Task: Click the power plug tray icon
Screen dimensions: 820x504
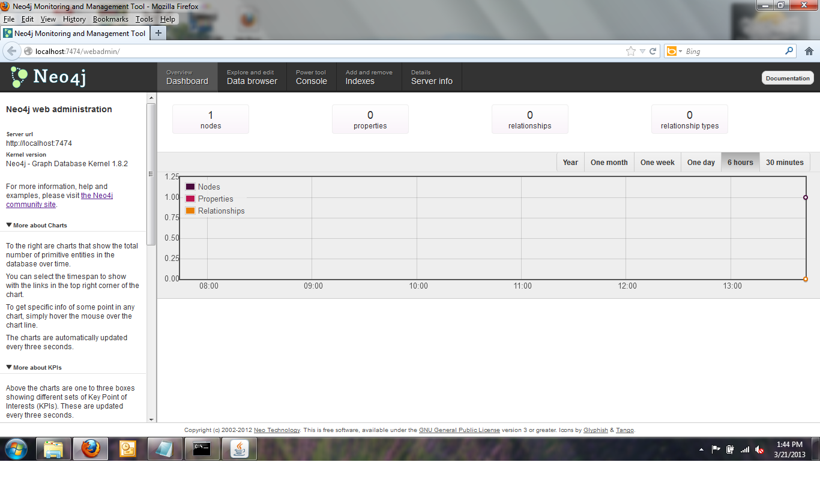Action: [730, 449]
